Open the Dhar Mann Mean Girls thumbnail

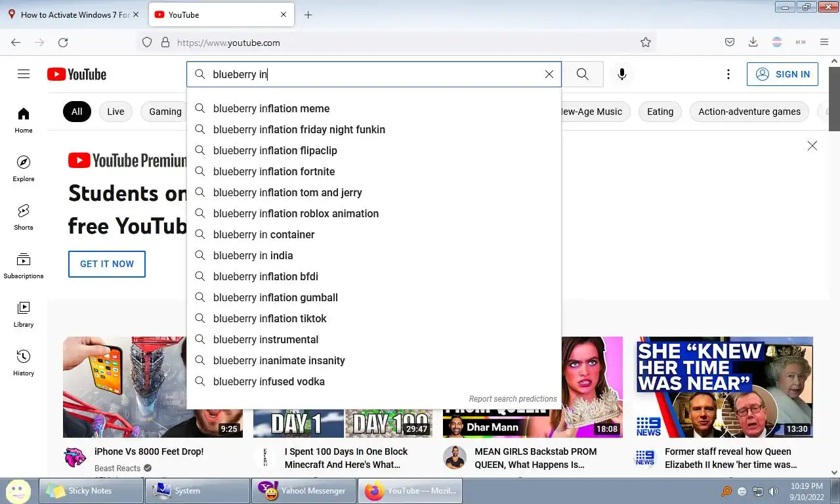pos(592,387)
